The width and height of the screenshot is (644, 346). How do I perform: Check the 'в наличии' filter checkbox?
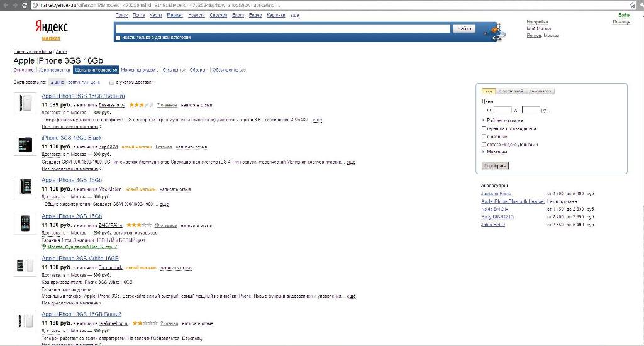click(484, 136)
